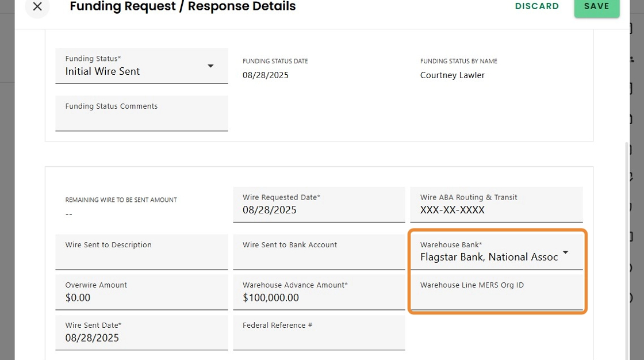Viewport: 644px width, 360px height.
Task: Click the Courtney Lawler status name text
Action: (x=453, y=75)
